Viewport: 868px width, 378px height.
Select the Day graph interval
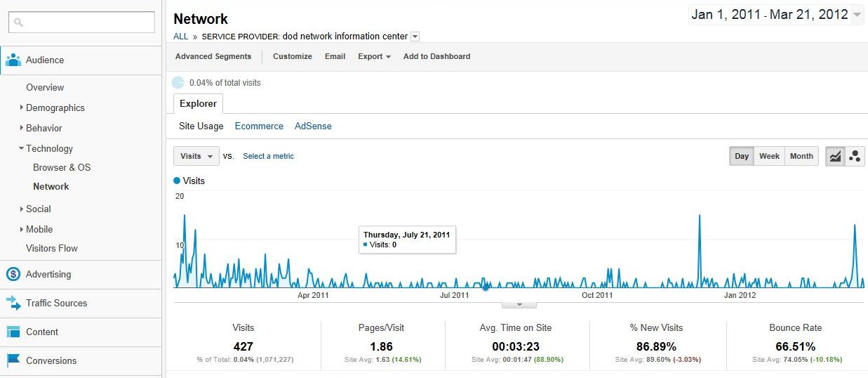tap(742, 156)
